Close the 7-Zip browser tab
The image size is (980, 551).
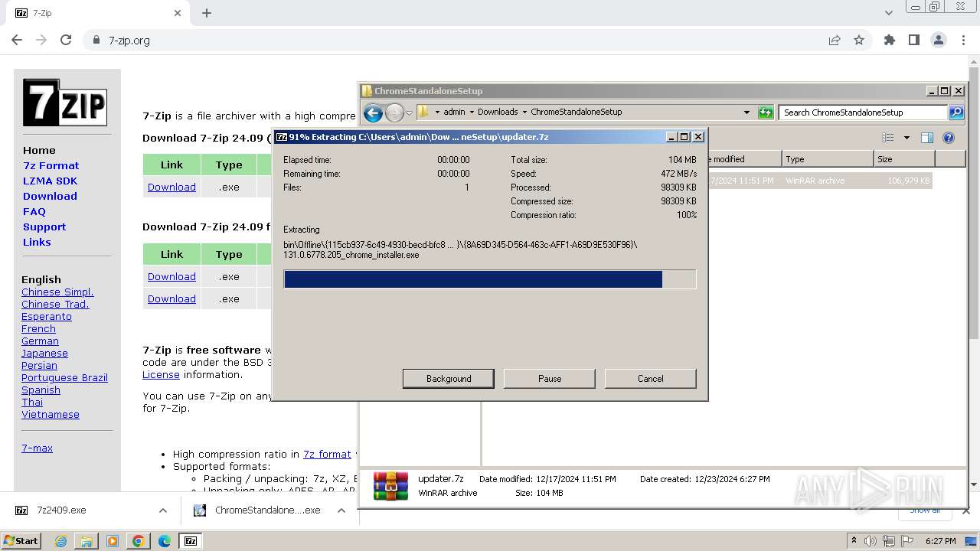coord(178,13)
